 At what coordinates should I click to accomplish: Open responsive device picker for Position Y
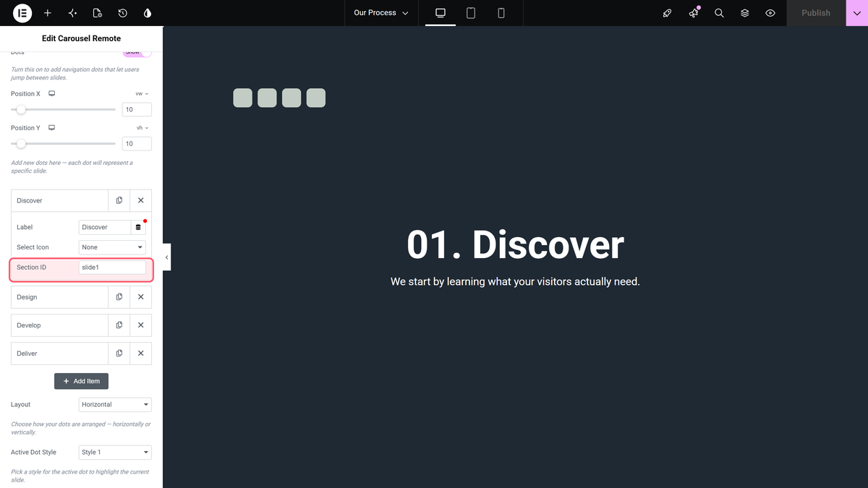click(52, 128)
